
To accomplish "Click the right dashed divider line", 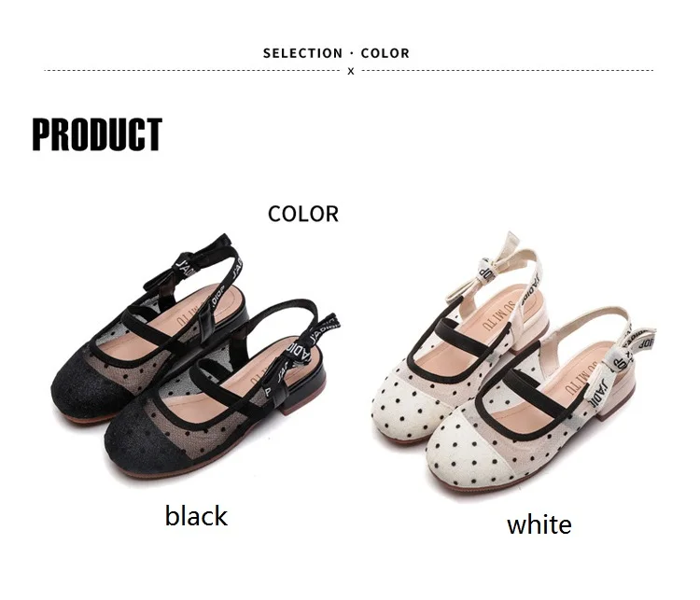I will pos(507,71).
